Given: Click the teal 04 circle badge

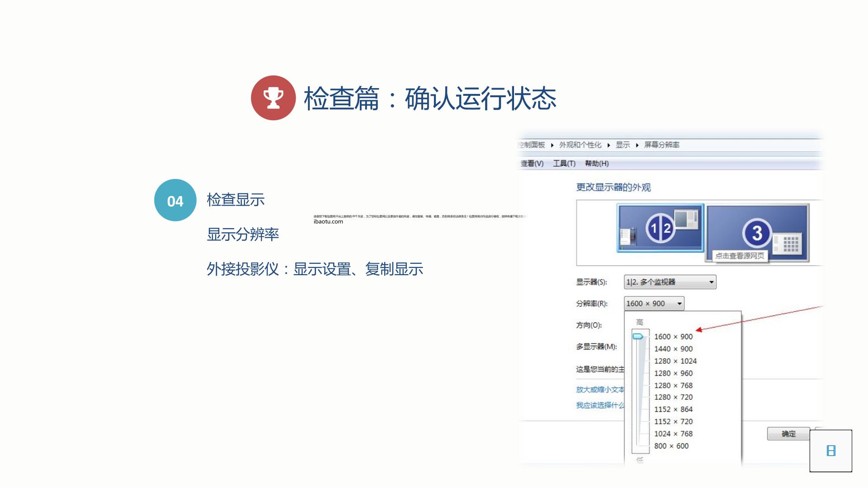Looking at the screenshot, I should point(175,200).
